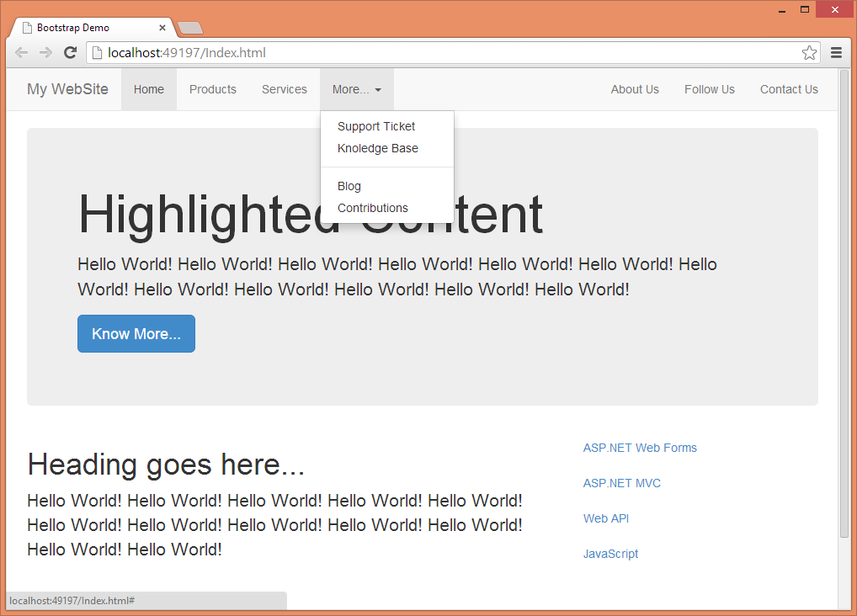Viewport: 857px width, 616px height.
Task: Click the browser forward arrow
Action: (45, 53)
